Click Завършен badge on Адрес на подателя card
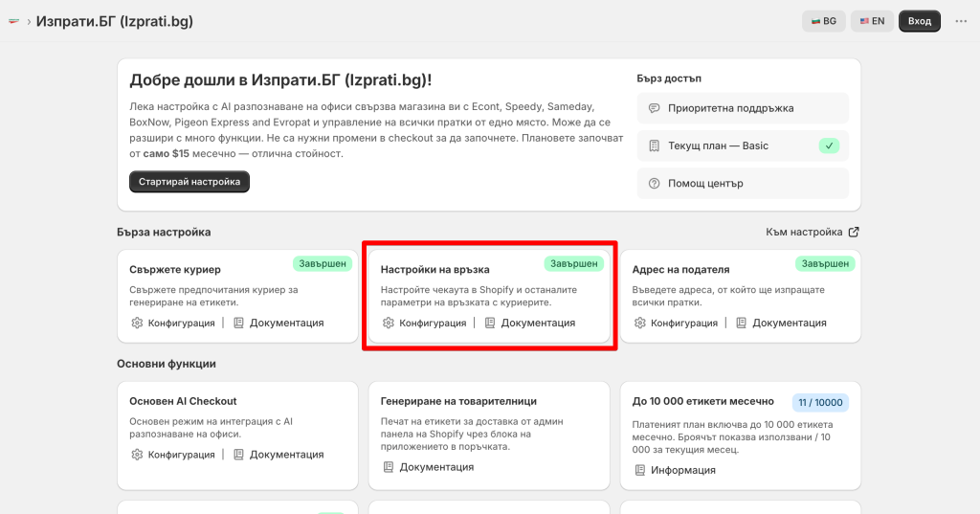The width and height of the screenshot is (980, 514). coord(825,264)
